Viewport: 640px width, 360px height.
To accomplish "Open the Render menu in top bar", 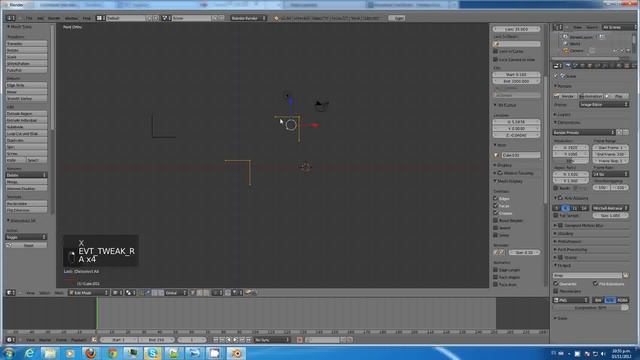I will pos(54,18).
